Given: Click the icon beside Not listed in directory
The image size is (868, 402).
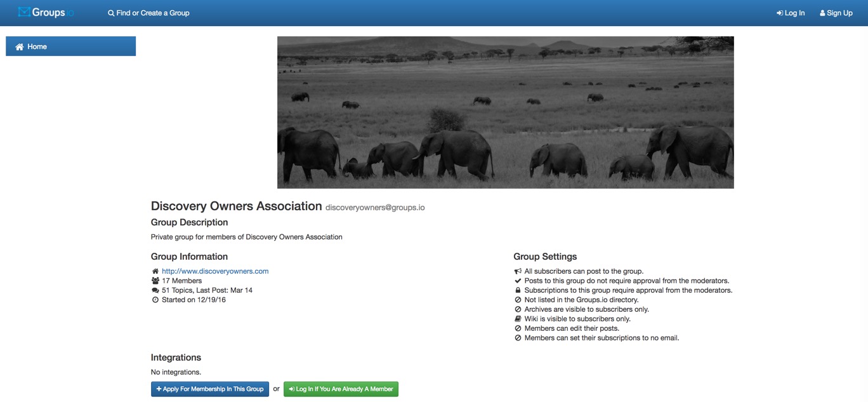Looking at the screenshot, I should 518,300.
